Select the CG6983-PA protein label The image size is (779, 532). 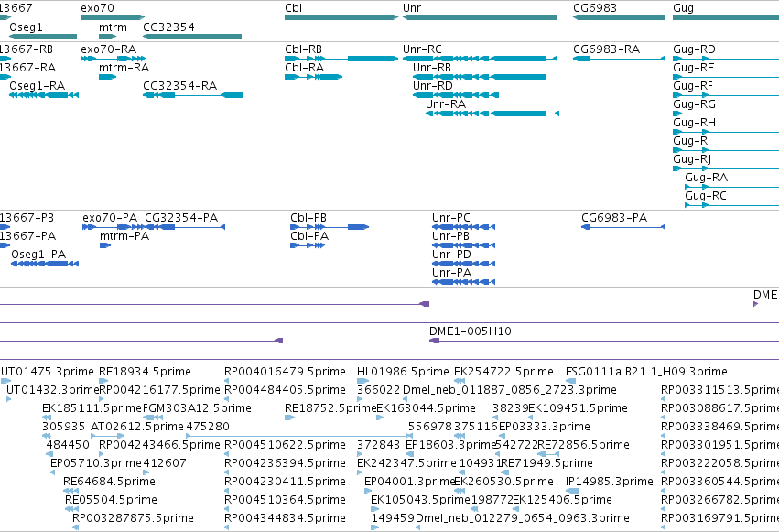pos(614,218)
